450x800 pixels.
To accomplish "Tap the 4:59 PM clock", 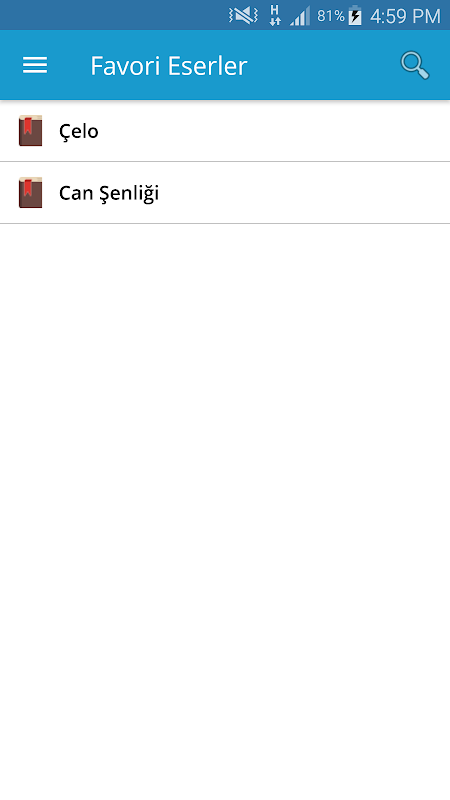I will click(405, 16).
